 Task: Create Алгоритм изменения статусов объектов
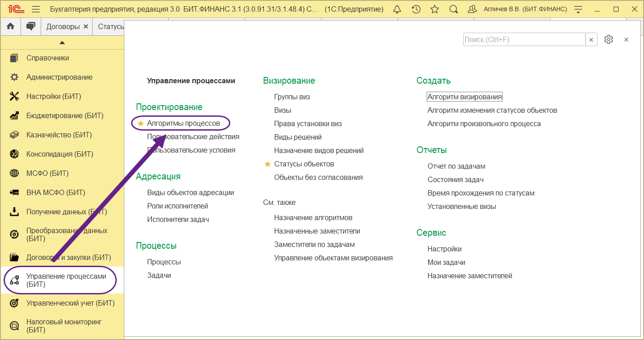492,110
